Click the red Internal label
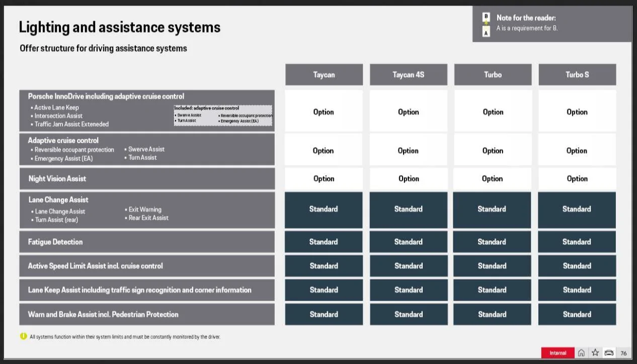Image resolution: width=637 pixels, height=364 pixels. click(558, 353)
